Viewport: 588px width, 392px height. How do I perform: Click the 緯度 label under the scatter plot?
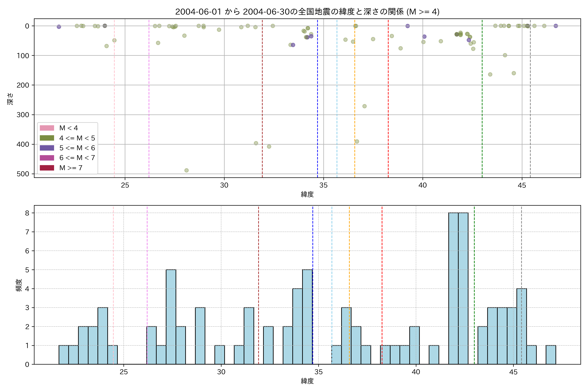307,194
